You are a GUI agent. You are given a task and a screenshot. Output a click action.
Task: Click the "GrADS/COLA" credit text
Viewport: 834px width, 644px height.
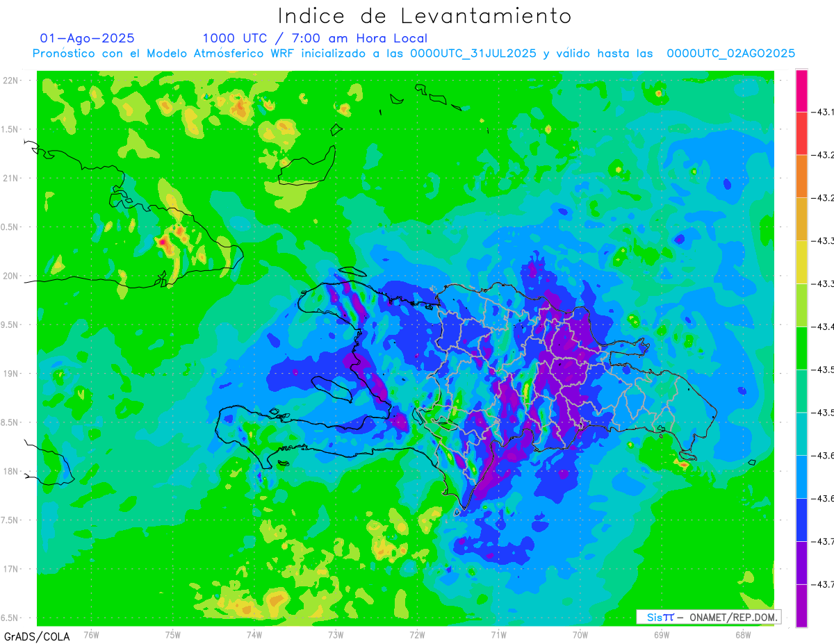(37, 636)
